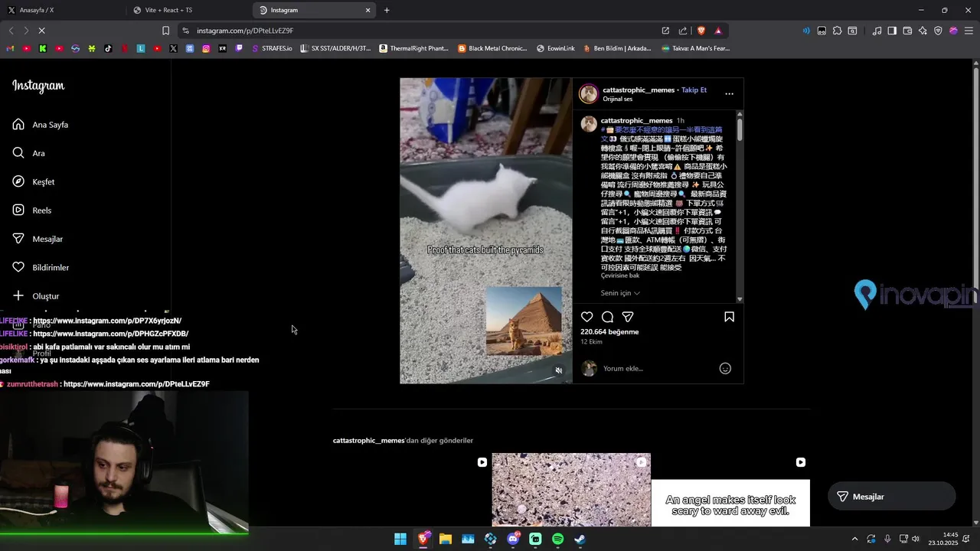Bookmark this page icon
The height and width of the screenshot is (551, 980).
[x=165, y=31]
